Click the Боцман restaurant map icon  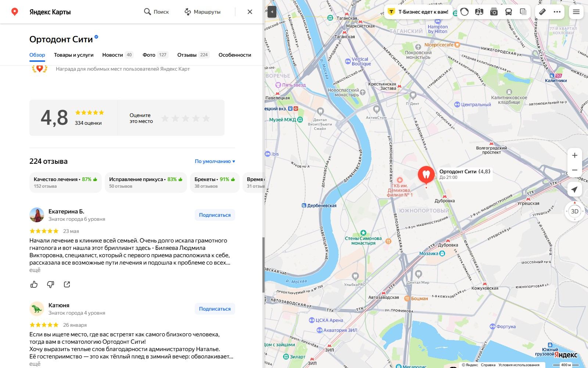click(x=407, y=298)
